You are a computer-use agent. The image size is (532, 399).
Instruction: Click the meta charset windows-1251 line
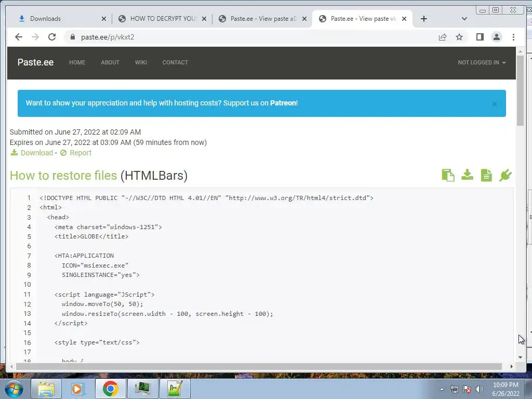click(x=108, y=227)
